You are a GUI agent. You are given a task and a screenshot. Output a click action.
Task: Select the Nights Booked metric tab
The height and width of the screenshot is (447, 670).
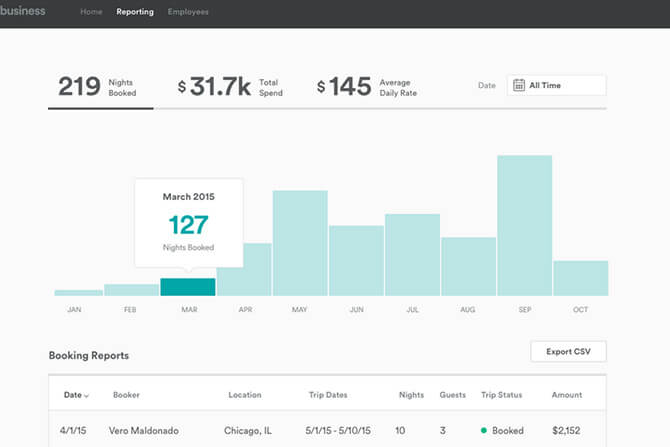(100, 87)
